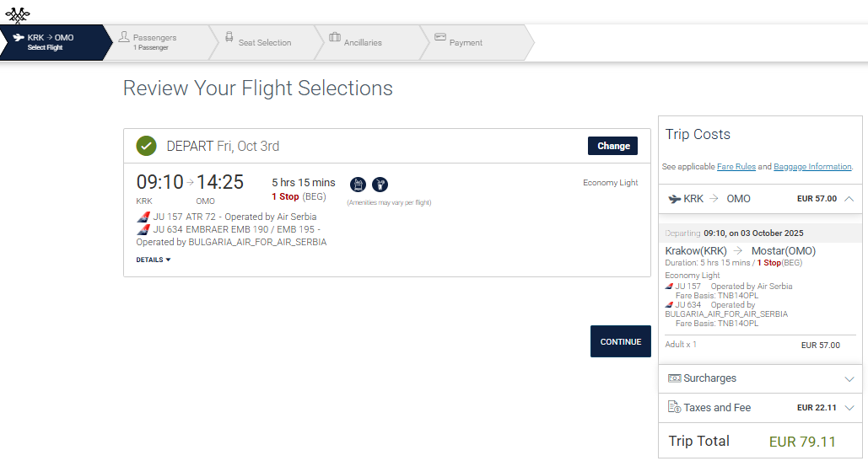Click the Payment card icon
This screenshot has height=461, width=868.
440,37
